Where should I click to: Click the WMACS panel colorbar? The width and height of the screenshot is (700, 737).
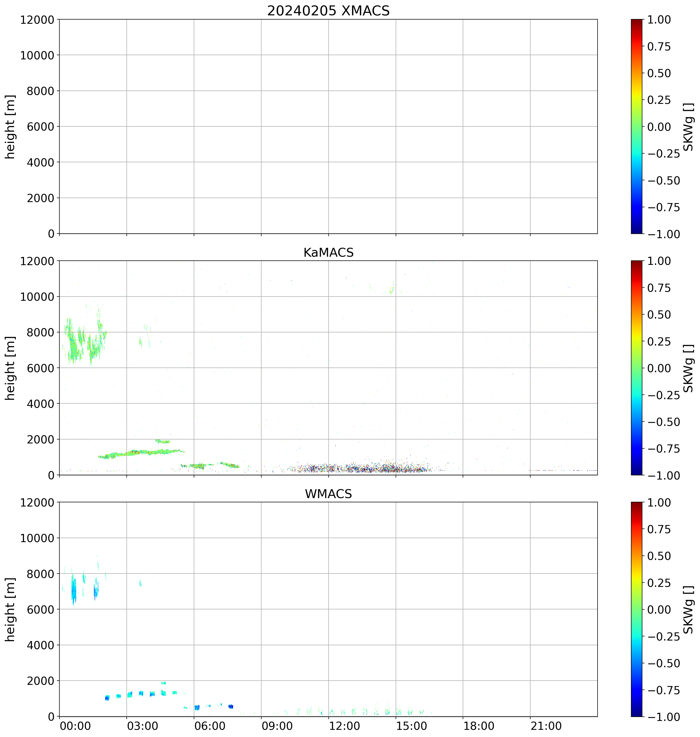(637, 609)
